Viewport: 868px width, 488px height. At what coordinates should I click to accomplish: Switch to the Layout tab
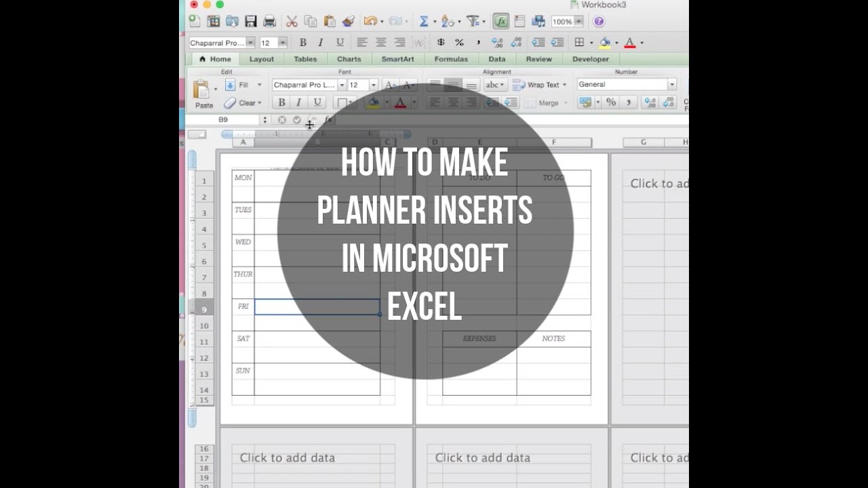[x=262, y=59]
